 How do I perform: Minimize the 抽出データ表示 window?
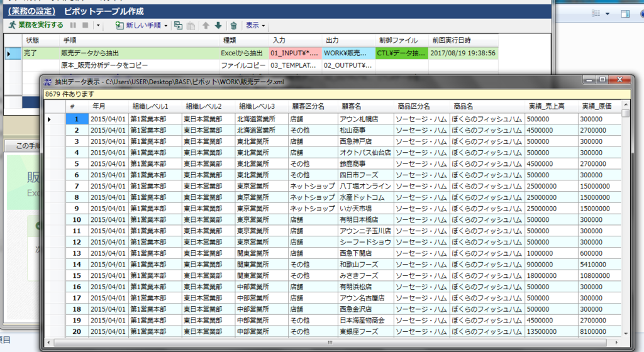589,80
